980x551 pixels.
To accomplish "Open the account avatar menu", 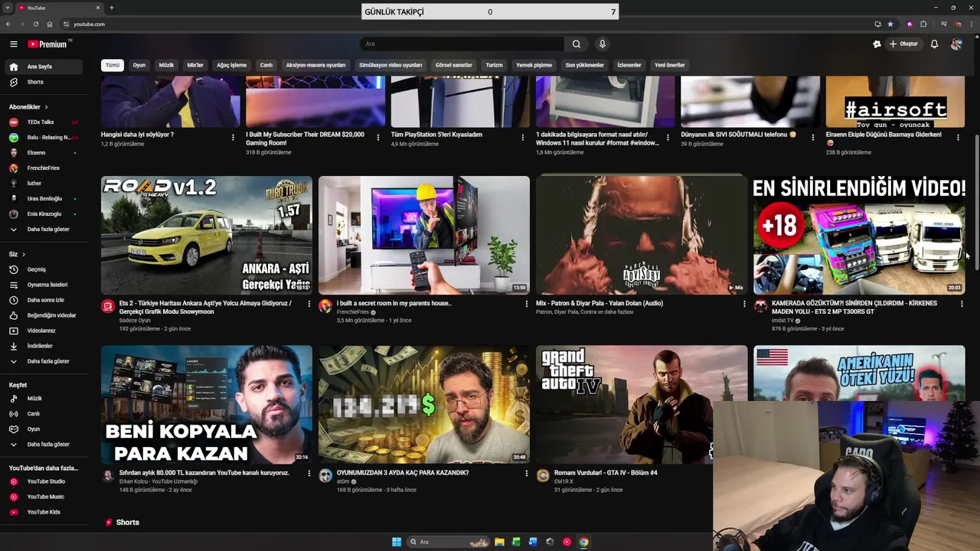I will (x=956, y=44).
